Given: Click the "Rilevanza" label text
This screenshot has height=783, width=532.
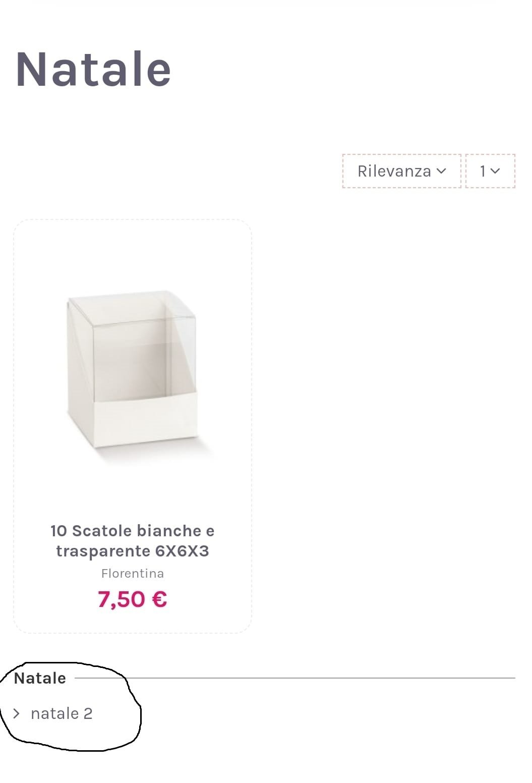Looking at the screenshot, I should tap(394, 171).
